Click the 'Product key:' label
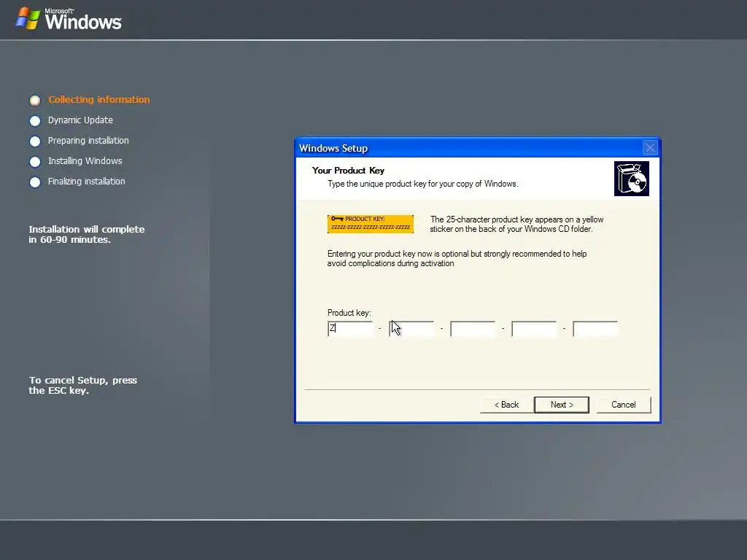Image resolution: width=747 pixels, height=560 pixels. (x=349, y=313)
